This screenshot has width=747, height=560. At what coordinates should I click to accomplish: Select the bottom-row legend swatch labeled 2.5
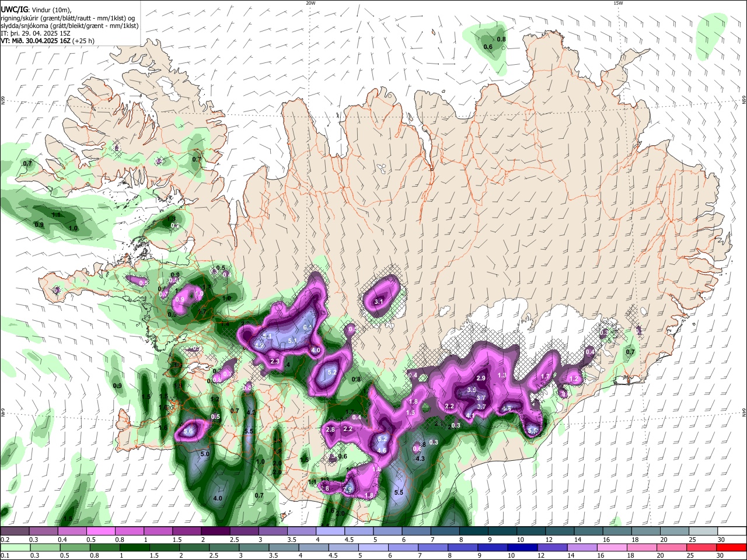point(224,547)
